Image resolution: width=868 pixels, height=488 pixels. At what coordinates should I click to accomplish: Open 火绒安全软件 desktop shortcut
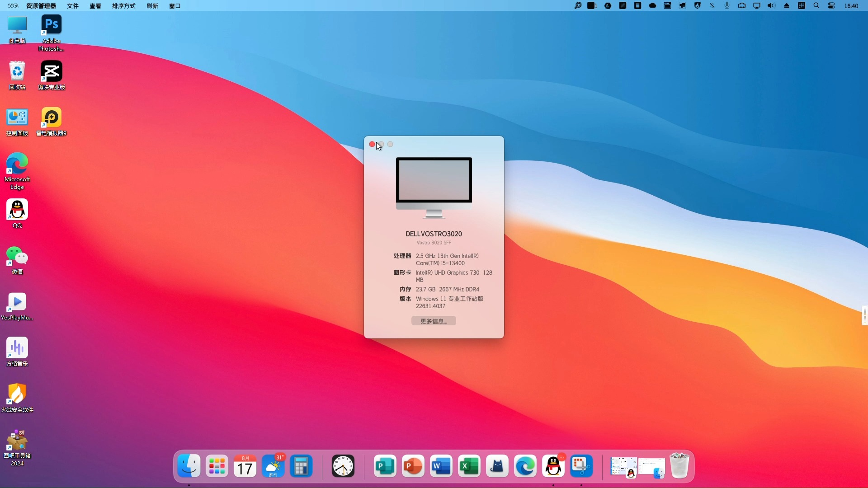click(x=17, y=398)
